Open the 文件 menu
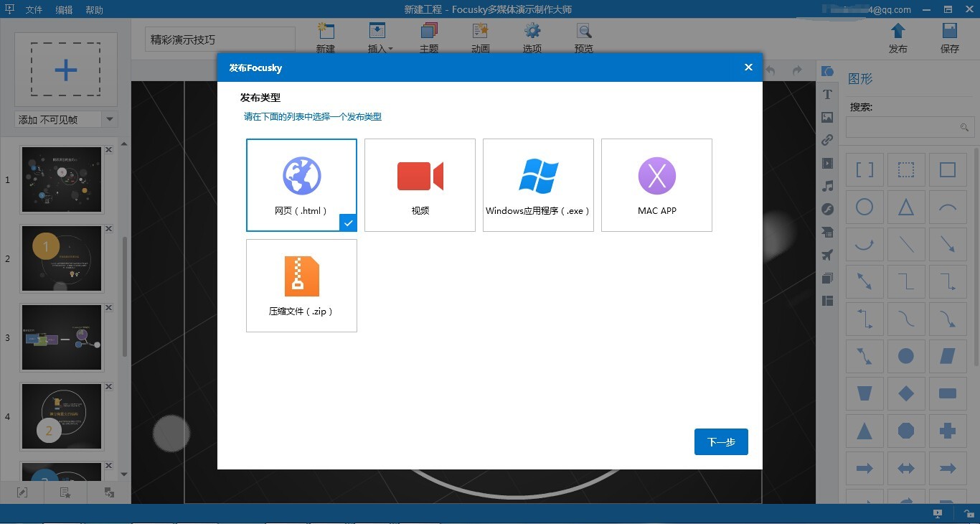The image size is (980, 524). (34, 9)
